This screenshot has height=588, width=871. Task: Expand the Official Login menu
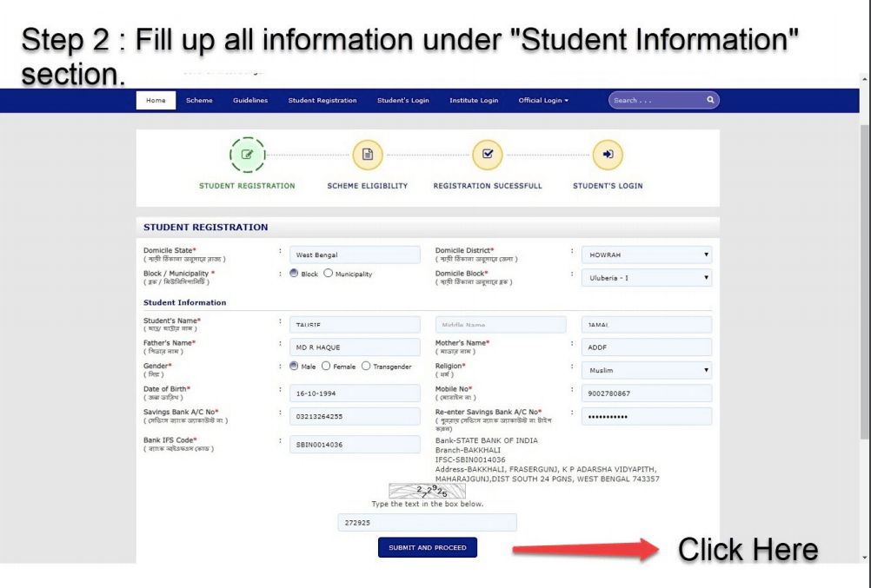[x=543, y=101]
